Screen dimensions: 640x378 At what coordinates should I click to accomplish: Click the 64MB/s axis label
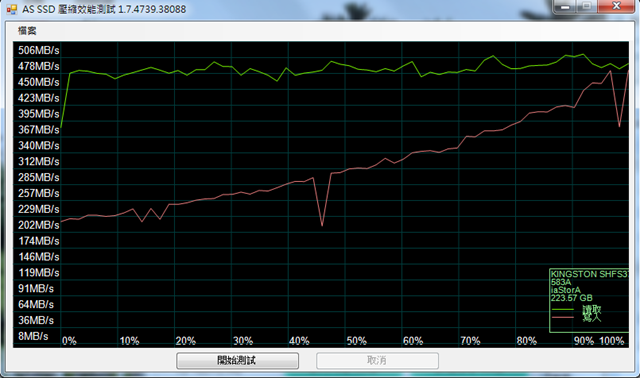click(x=36, y=305)
